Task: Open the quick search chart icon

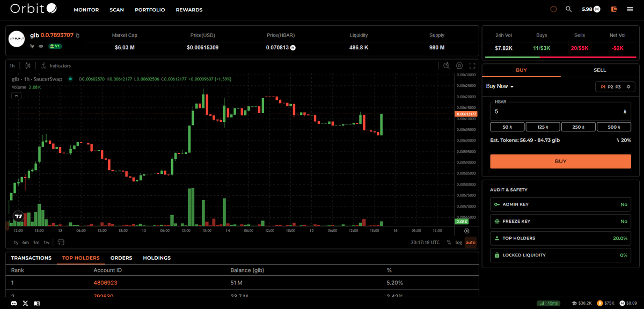Action: tap(447, 65)
